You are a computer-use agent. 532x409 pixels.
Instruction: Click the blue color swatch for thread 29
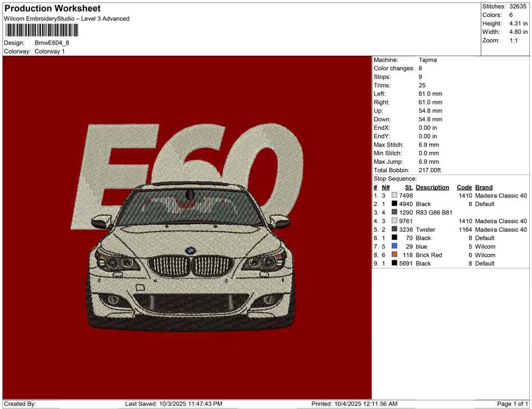394,246
